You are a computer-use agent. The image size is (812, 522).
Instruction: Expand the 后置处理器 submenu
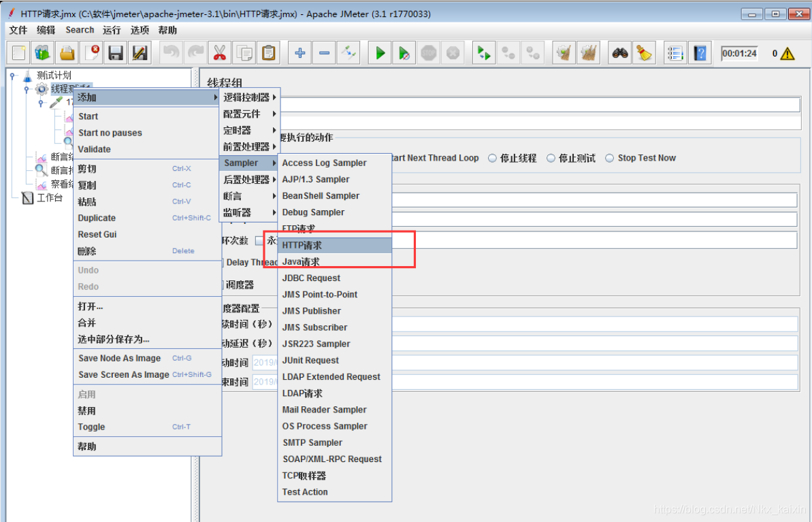tap(250, 180)
